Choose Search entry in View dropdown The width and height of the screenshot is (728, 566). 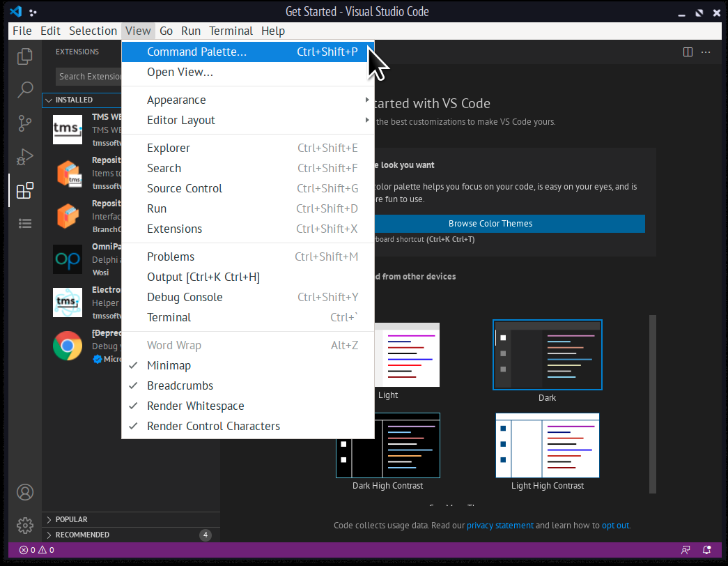point(248,168)
